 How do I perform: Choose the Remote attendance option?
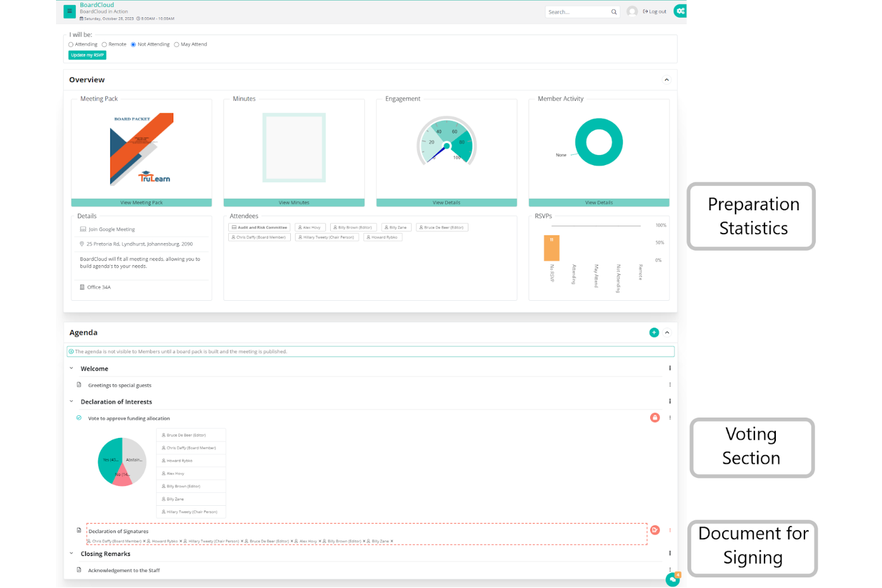pyautogui.click(x=105, y=44)
